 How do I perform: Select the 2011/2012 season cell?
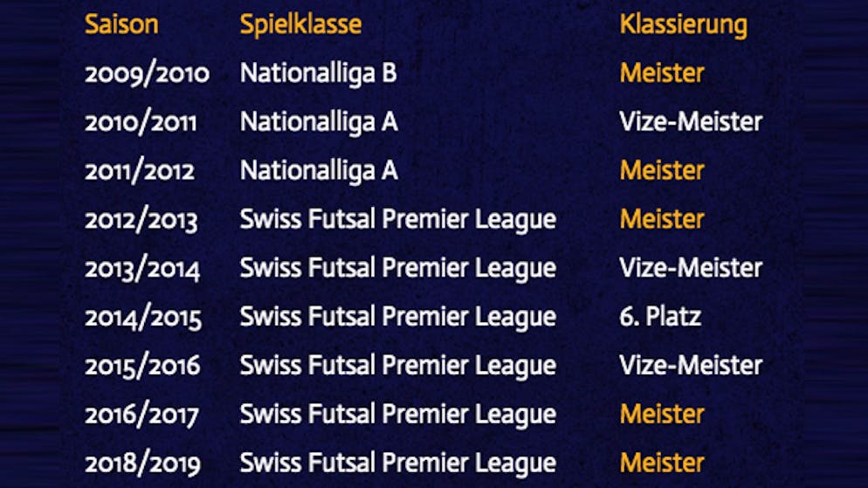click(x=140, y=171)
